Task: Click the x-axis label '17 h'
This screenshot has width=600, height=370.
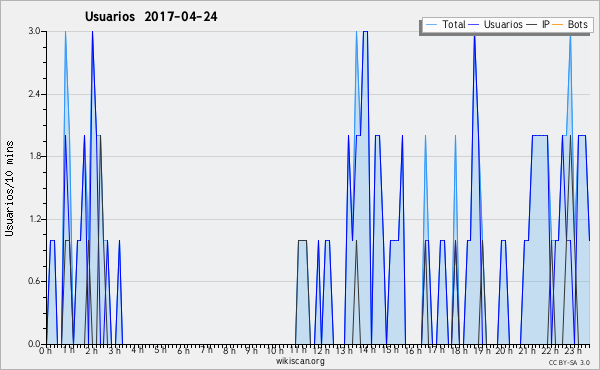Action: pyautogui.click(x=436, y=350)
